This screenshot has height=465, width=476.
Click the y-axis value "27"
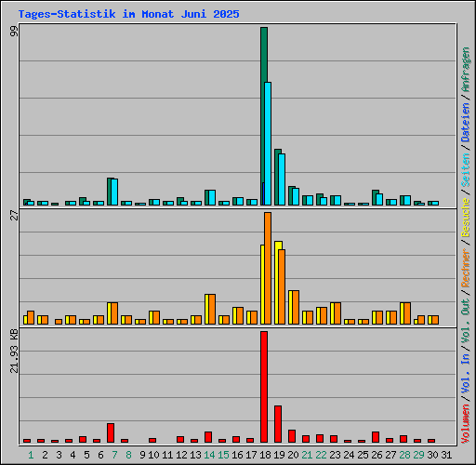click(x=14, y=215)
